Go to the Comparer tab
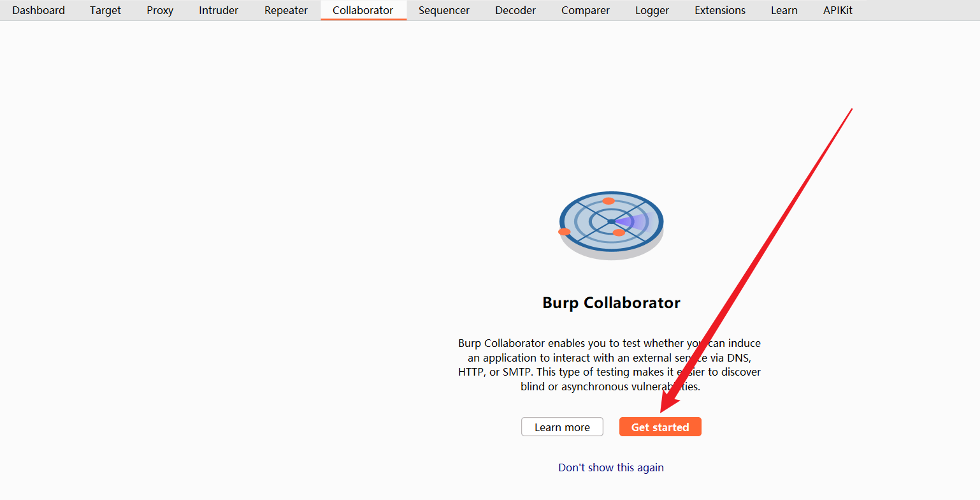The image size is (980, 500). (x=586, y=10)
